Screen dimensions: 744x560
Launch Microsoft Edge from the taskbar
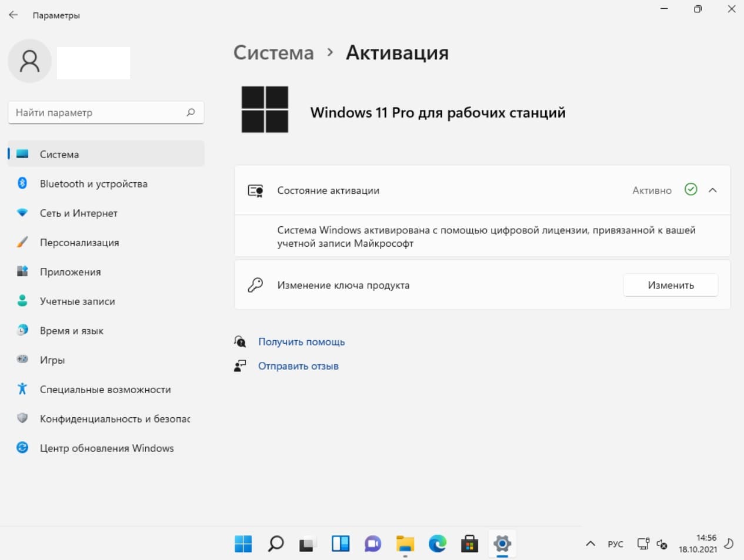pos(438,544)
